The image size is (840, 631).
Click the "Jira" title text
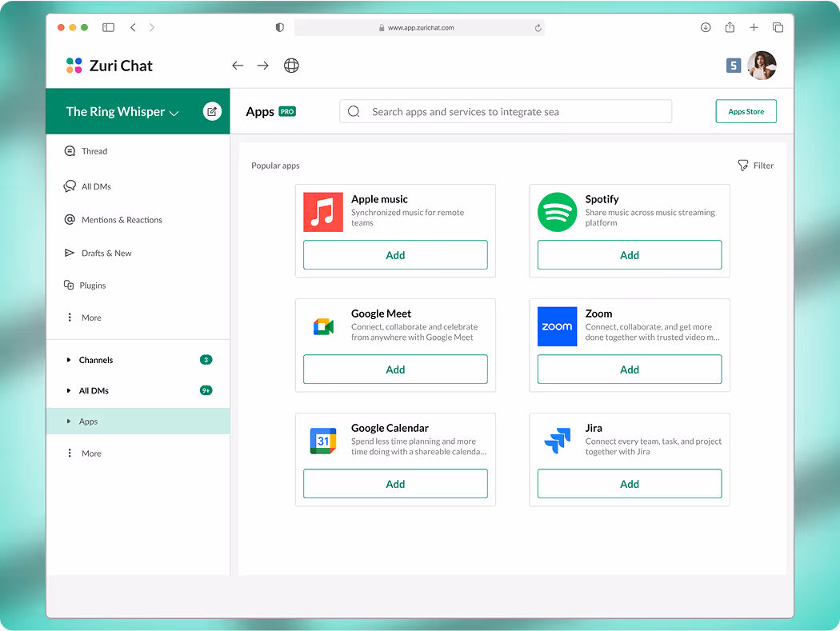tap(594, 428)
